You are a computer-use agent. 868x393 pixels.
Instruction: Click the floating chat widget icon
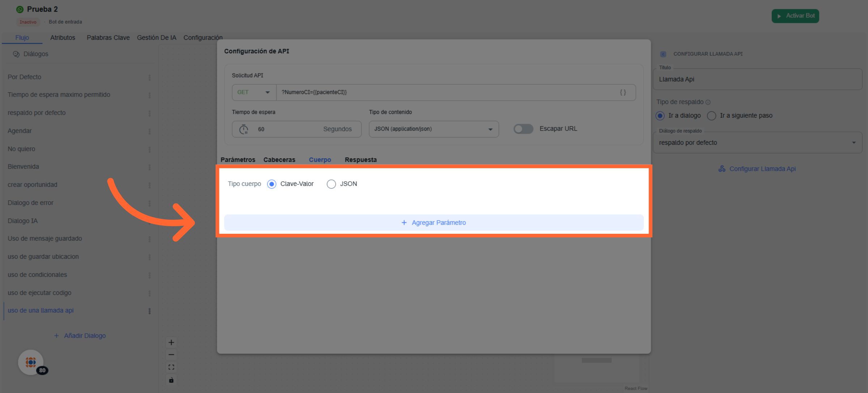click(x=31, y=362)
